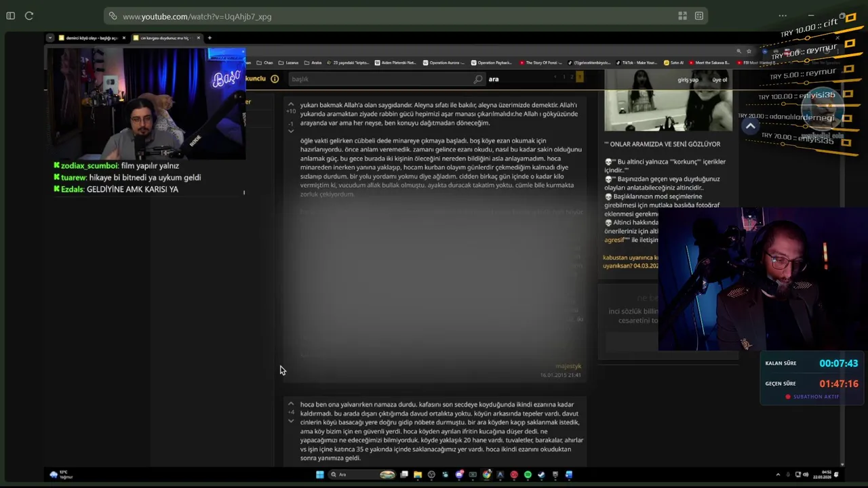868x488 pixels.
Task: Open a new tab with plus button
Action: [x=210, y=38]
